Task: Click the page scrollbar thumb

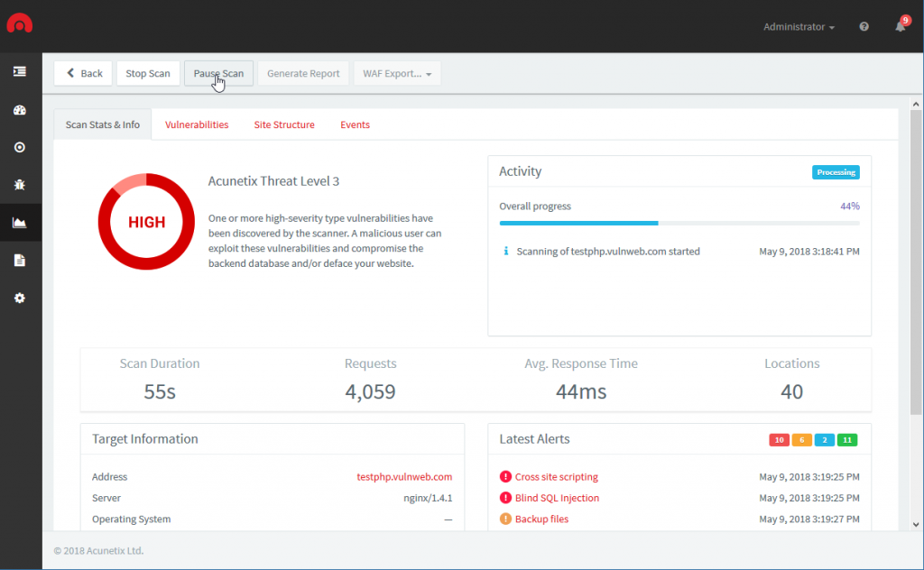Action: pos(916,262)
